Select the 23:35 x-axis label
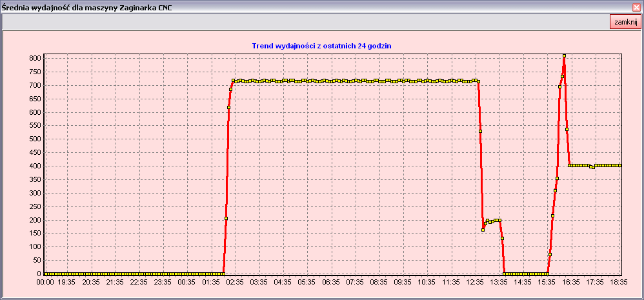The height and width of the screenshot is (300, 644). [163, 283]
